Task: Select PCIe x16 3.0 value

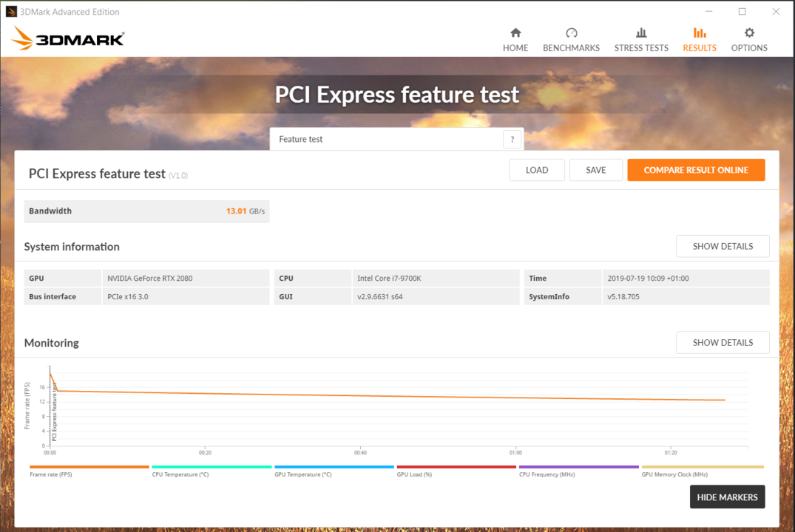Action: coord(128,296)
